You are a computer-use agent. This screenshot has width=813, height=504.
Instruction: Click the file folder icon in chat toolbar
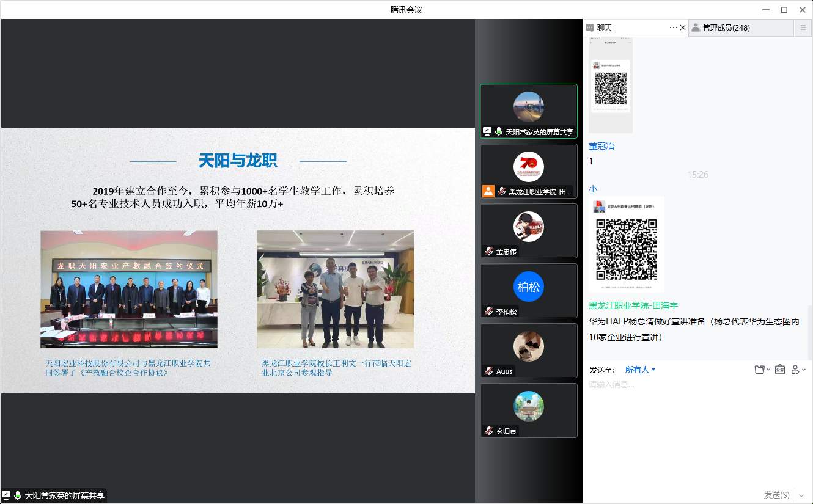(x=760, y=370)
